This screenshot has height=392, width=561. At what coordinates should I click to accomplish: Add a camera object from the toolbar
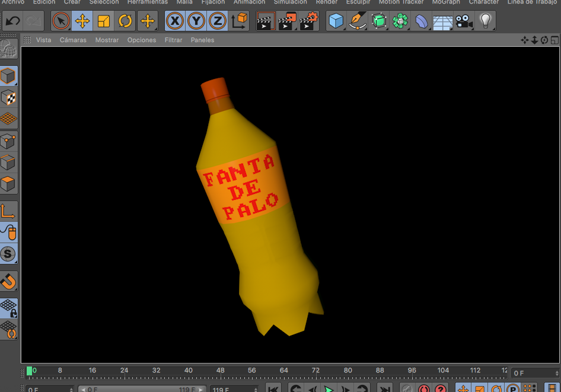[464, 22]
